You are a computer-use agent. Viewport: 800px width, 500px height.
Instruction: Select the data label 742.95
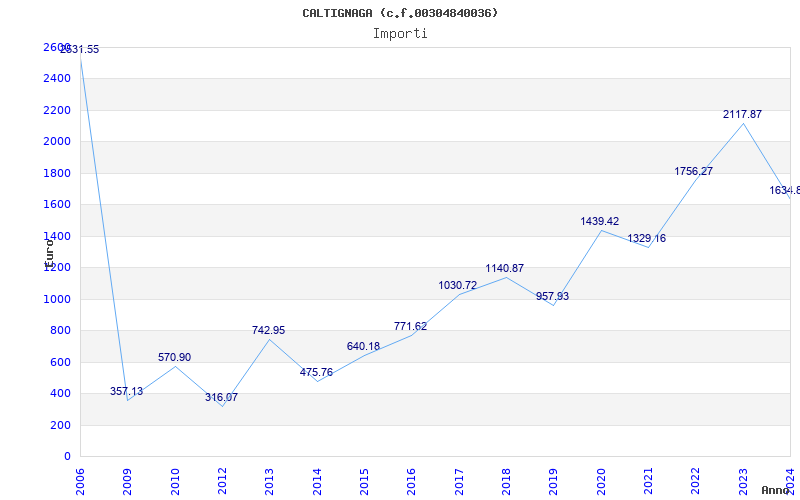coord(268,330)
